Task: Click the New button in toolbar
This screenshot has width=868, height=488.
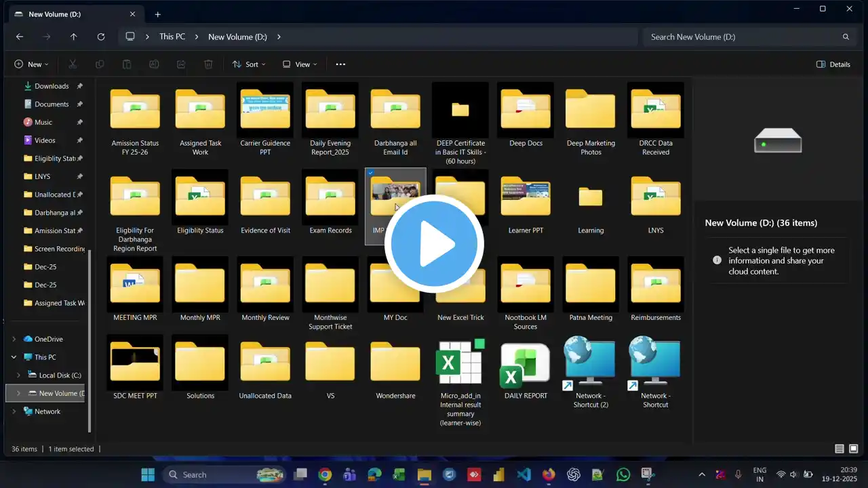Action: (x=31, y=64)
